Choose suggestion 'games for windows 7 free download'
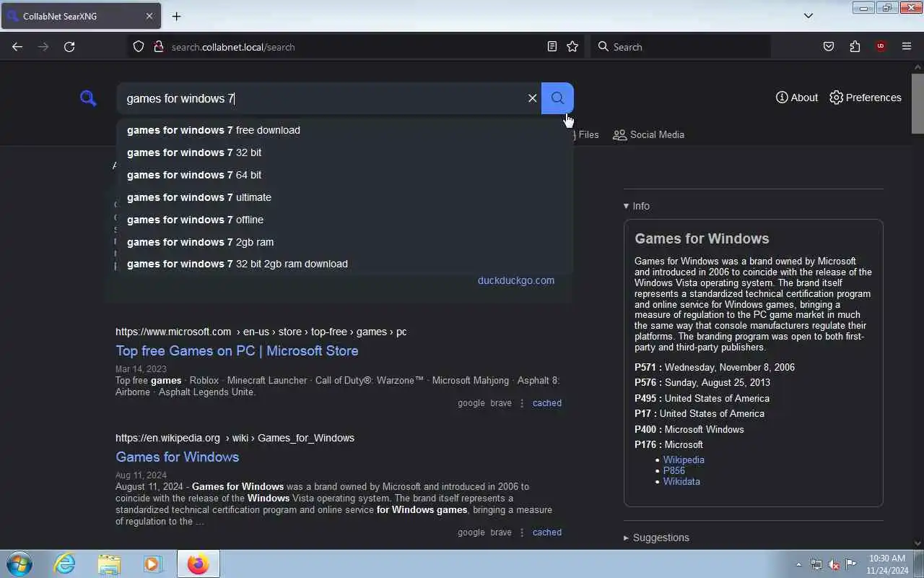This screenshot has width=924, height=578. 345,130
